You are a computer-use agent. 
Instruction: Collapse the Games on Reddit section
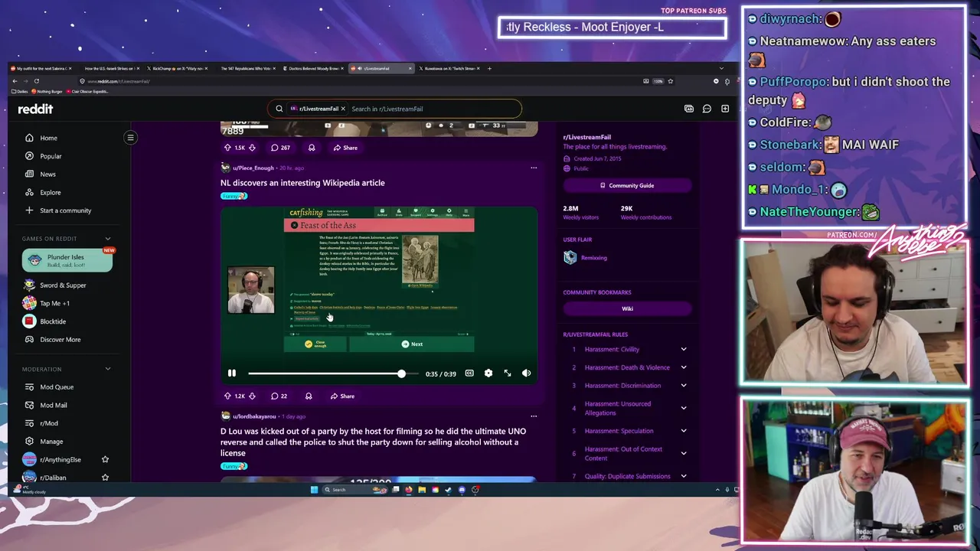coord(107,239)
